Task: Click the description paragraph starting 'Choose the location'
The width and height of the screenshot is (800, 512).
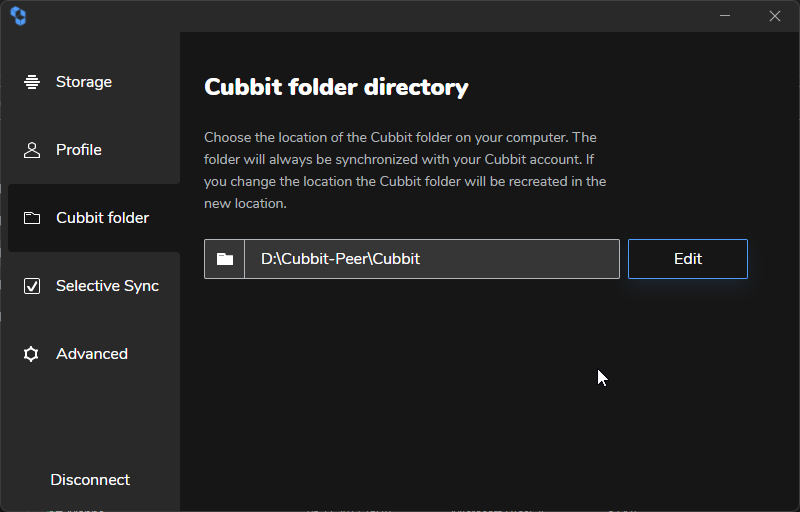Action: (x=405, y=170)
